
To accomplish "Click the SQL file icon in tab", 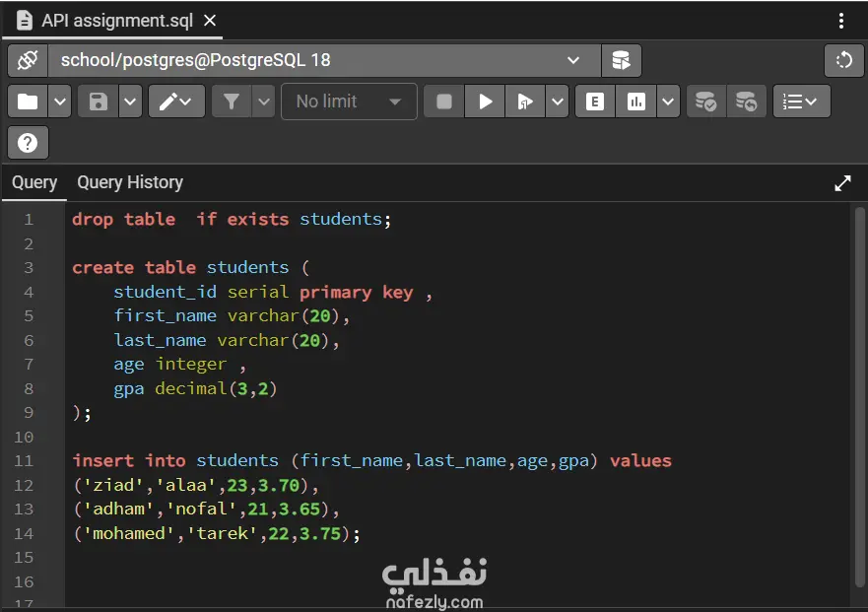I will [25, 21].
